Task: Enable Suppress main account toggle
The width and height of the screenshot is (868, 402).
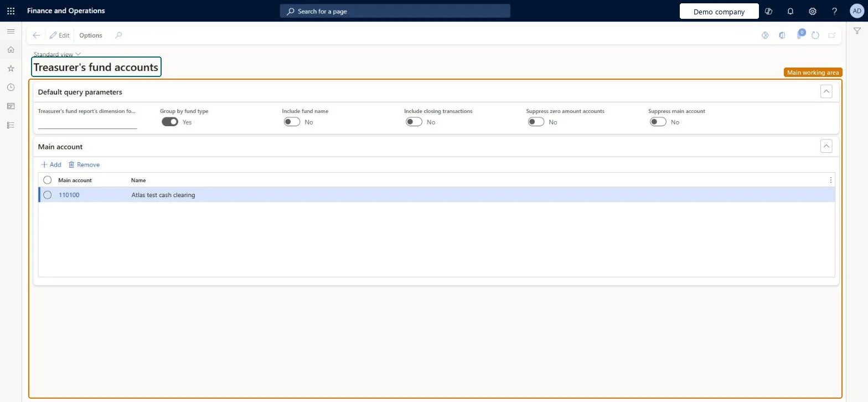Action: 658,122
